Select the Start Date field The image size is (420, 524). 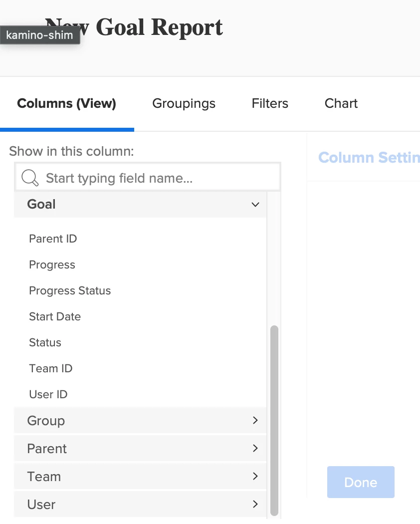point(55,317)
